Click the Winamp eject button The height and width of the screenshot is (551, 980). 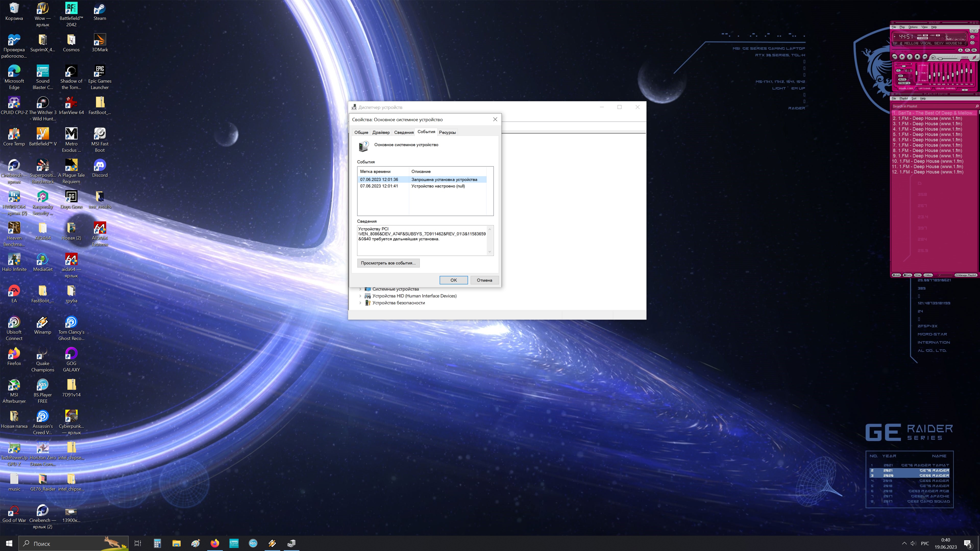[x=961, y=50]
